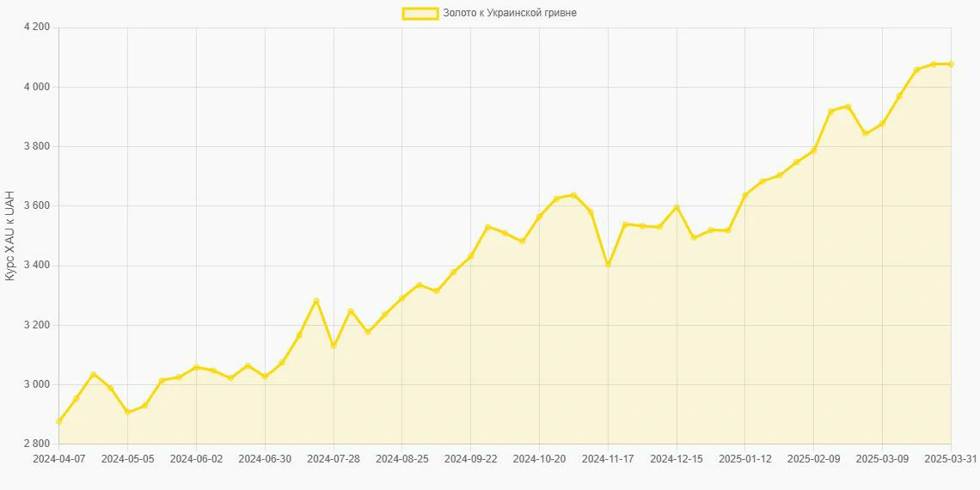Select the data point at 2024-06-30

tap(265, 377)
